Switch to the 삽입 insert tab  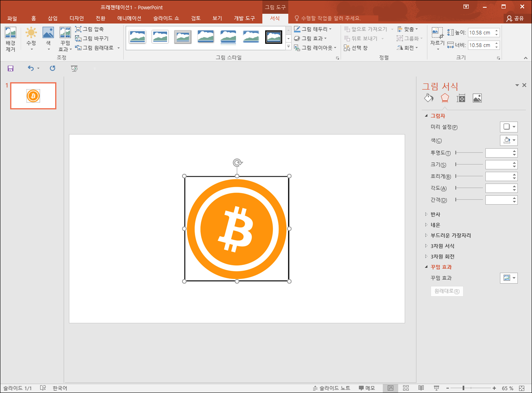(53, 18)
